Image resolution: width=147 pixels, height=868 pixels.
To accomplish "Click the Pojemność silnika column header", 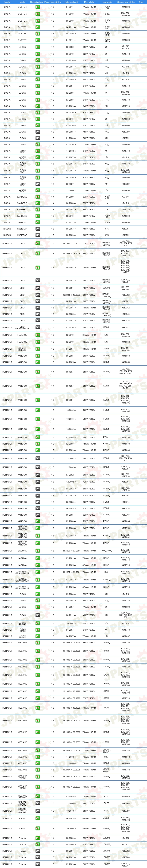I will point(53,2).
